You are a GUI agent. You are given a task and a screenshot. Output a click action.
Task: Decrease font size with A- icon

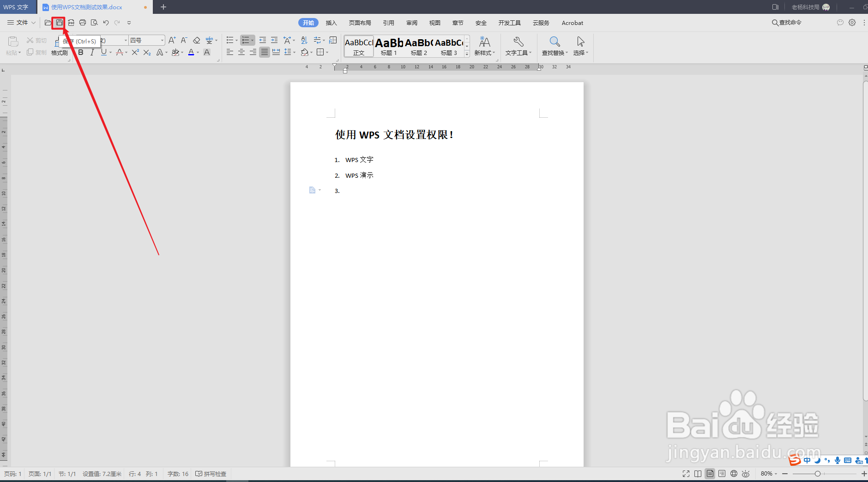184,40
